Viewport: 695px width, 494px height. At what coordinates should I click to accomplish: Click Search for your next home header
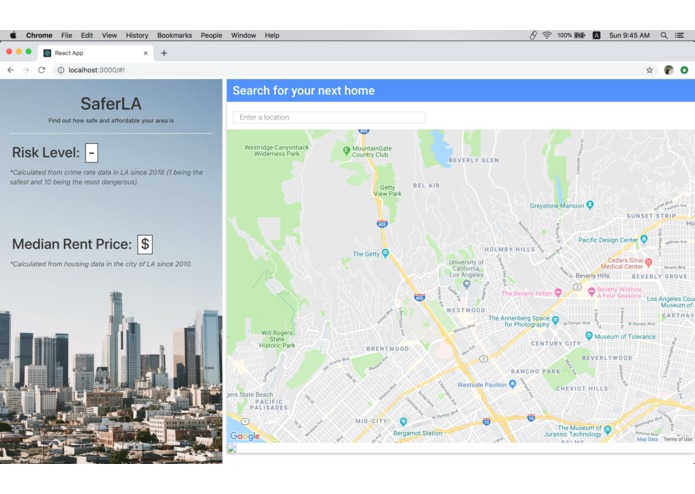(x=304, y=90)
